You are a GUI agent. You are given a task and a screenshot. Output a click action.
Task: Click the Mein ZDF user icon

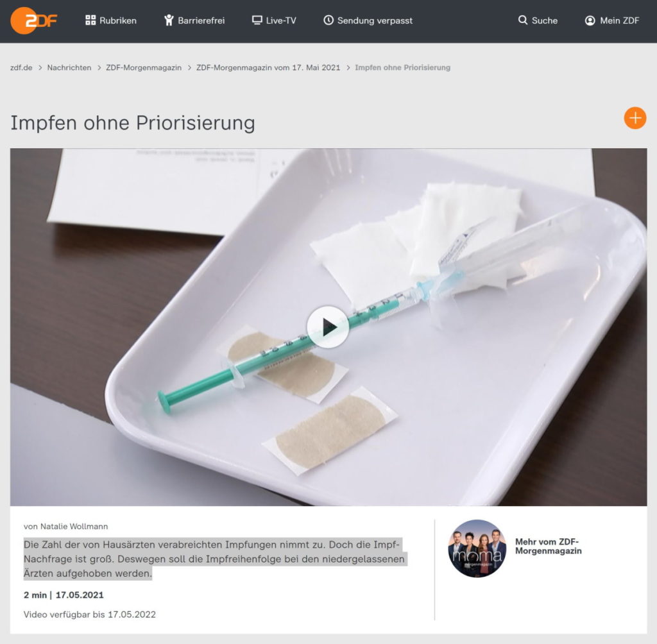click(590, 21)
